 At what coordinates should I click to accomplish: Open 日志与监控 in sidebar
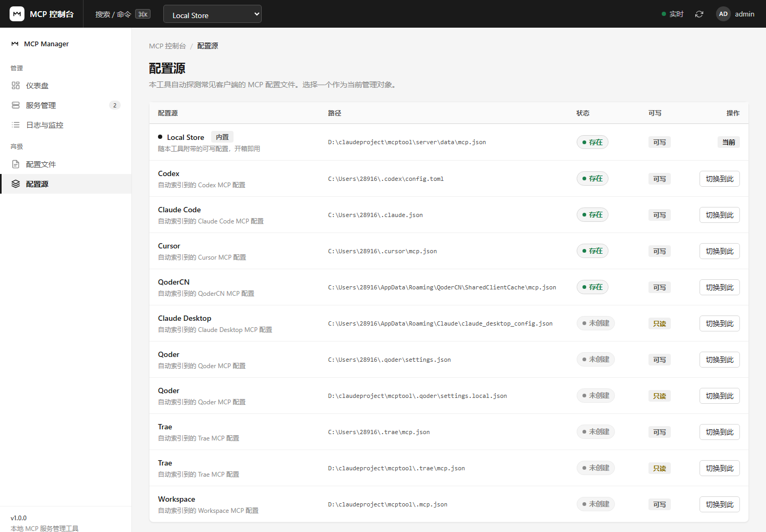point(66,125)
